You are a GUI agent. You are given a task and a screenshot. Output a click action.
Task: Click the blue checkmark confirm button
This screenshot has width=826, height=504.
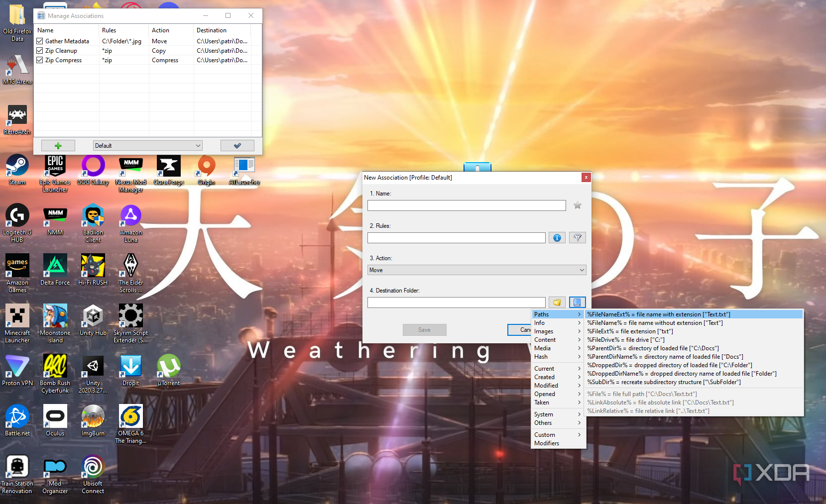pos(237,146)
